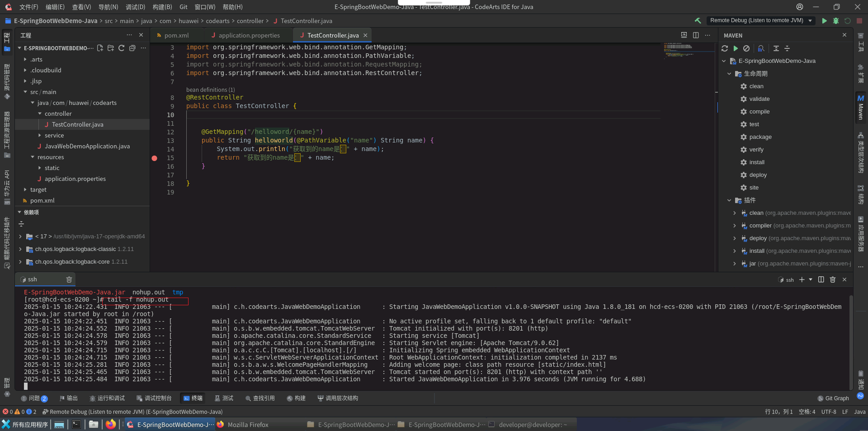
Task: Open Git Graph from bottom bar
Action: pos(833,398)
